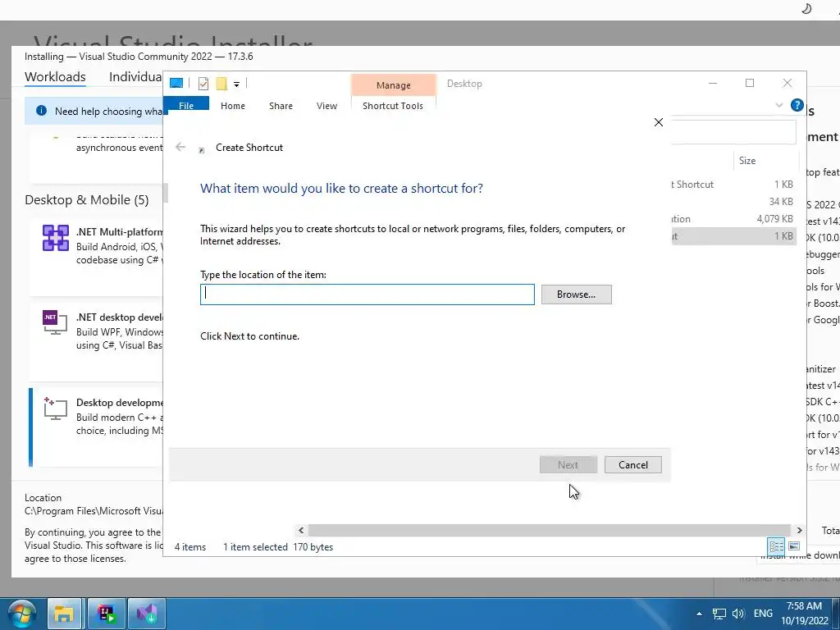The height and width of the screenshot is (630, 840).
Task: Click the back arrow in Create Shortcut
Action: tap(180, 147)
